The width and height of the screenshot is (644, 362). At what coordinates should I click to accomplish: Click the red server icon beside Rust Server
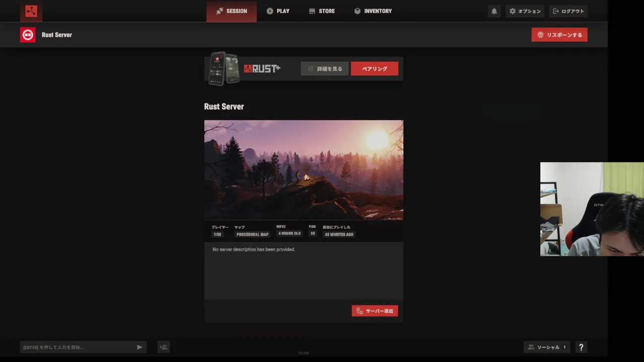(x=28, y=35)
